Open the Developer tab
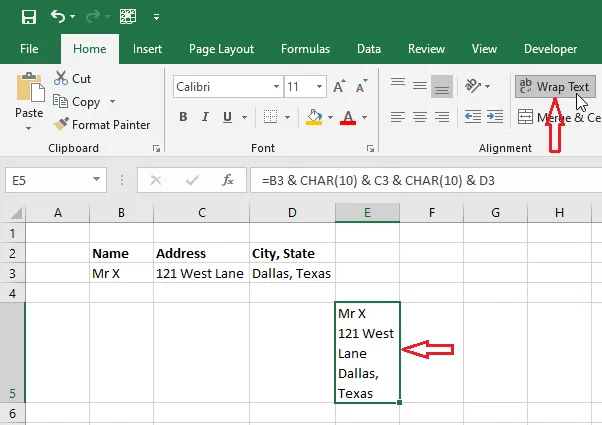 pyautogui.click(x=551, y=49)
